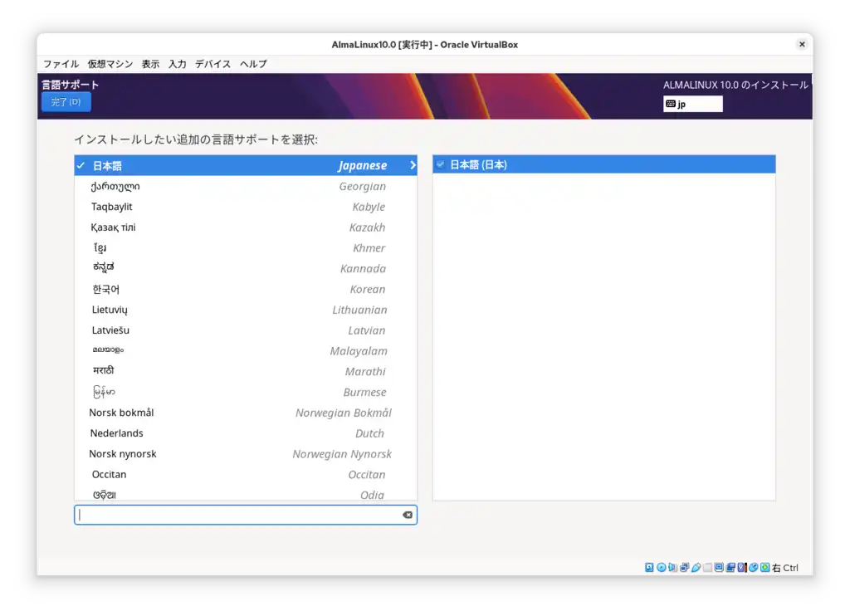
Task: Click the 完了 (D) button
Action: 66,101
